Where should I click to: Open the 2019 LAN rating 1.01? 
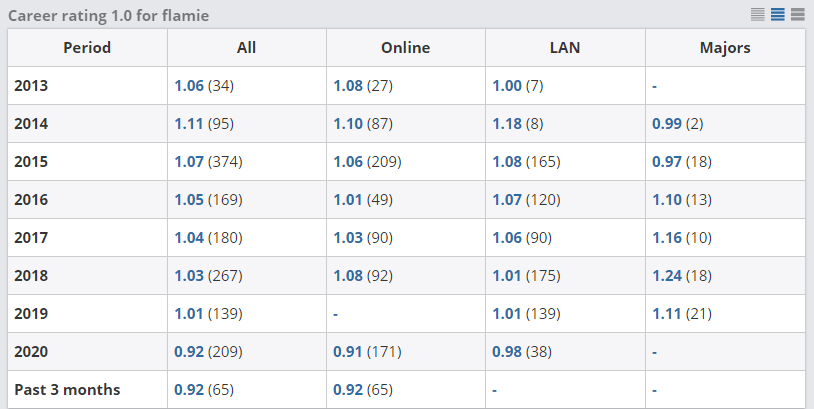[x=507, y=314]
